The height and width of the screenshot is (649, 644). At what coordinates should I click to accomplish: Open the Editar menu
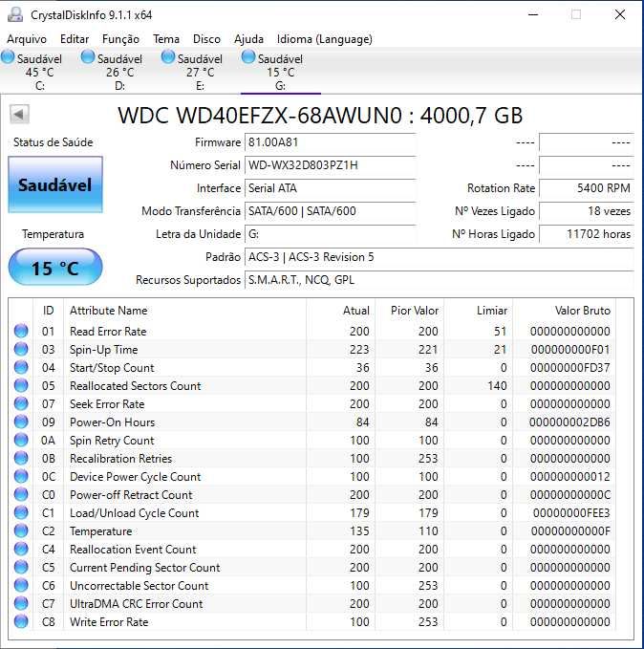[75, 39]
